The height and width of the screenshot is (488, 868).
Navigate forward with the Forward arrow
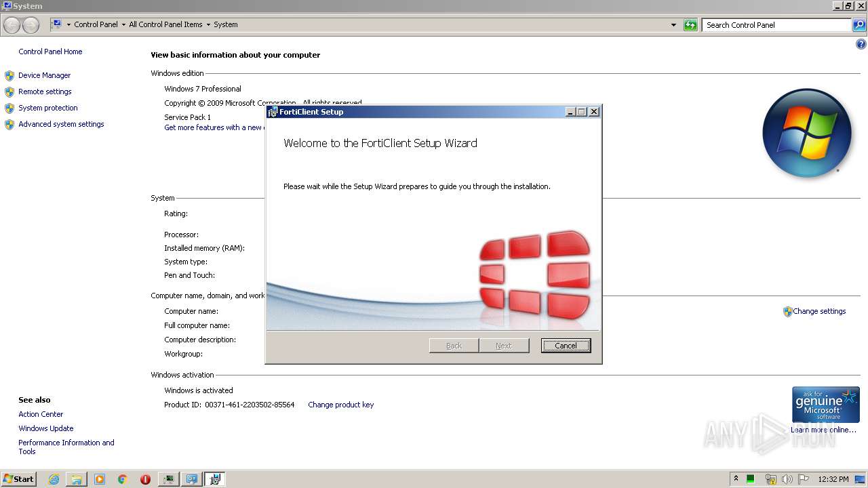[31, 25]
